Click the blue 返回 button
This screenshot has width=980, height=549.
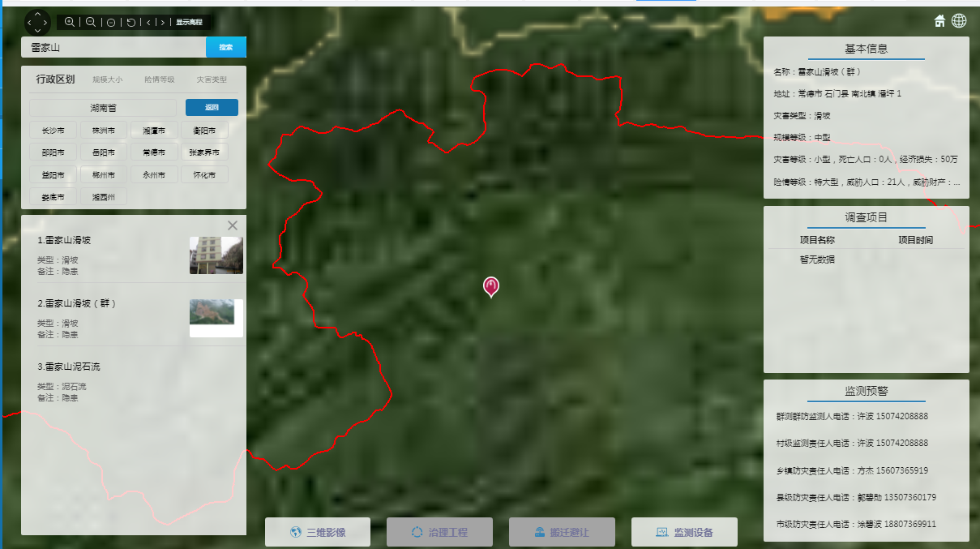point(212,108)
